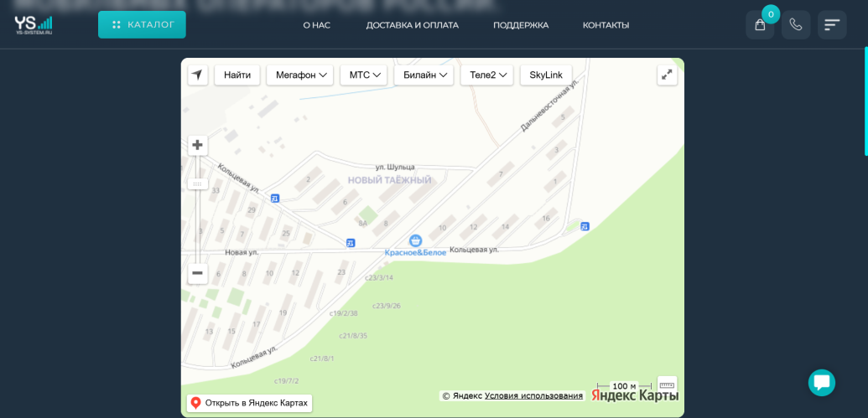Open the shopping cart icon
The width and height of the screenshot is (868, 418).
760,25
